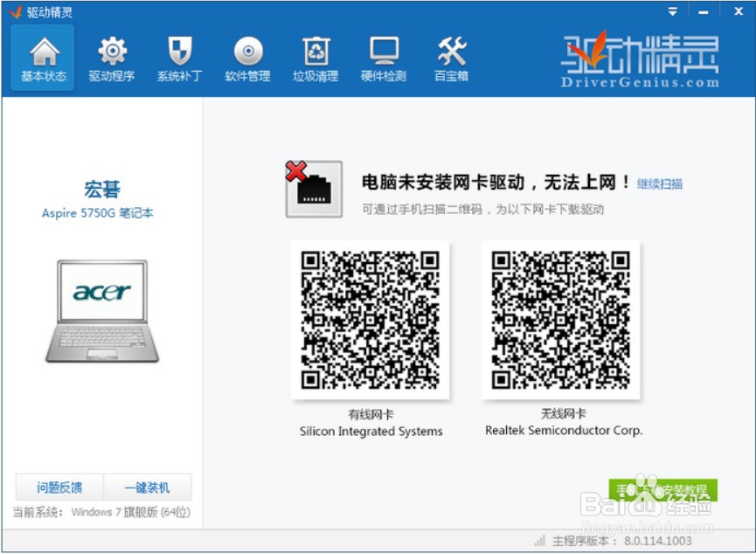Open the 软件管理 software manager
Viewport: 756px width, 554px height.
tap(246, 58)
